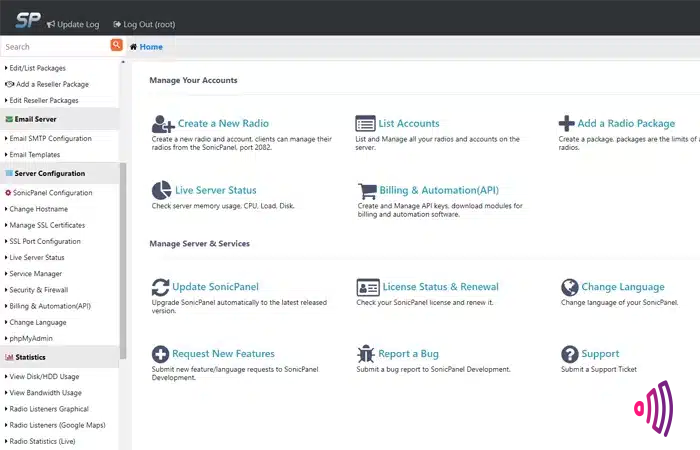Open Manage SSL Certificates in sidebar
700x450 pixels.
coord(49,225)
